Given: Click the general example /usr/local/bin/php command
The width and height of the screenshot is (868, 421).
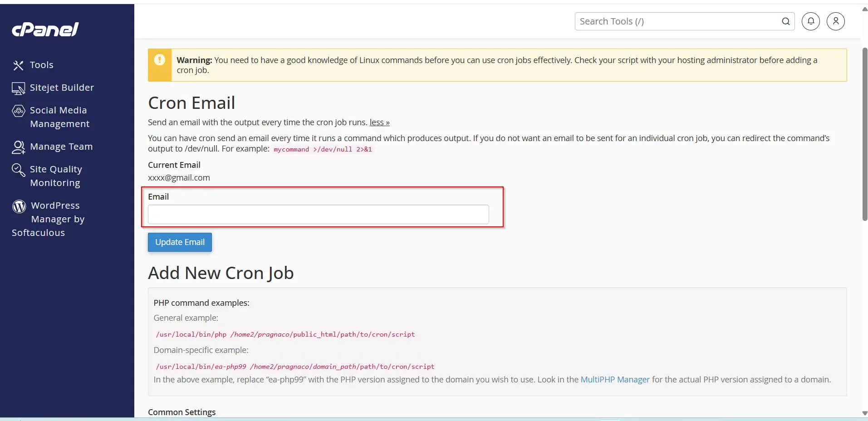Looking at the screenshot, I should coord(285,334).
